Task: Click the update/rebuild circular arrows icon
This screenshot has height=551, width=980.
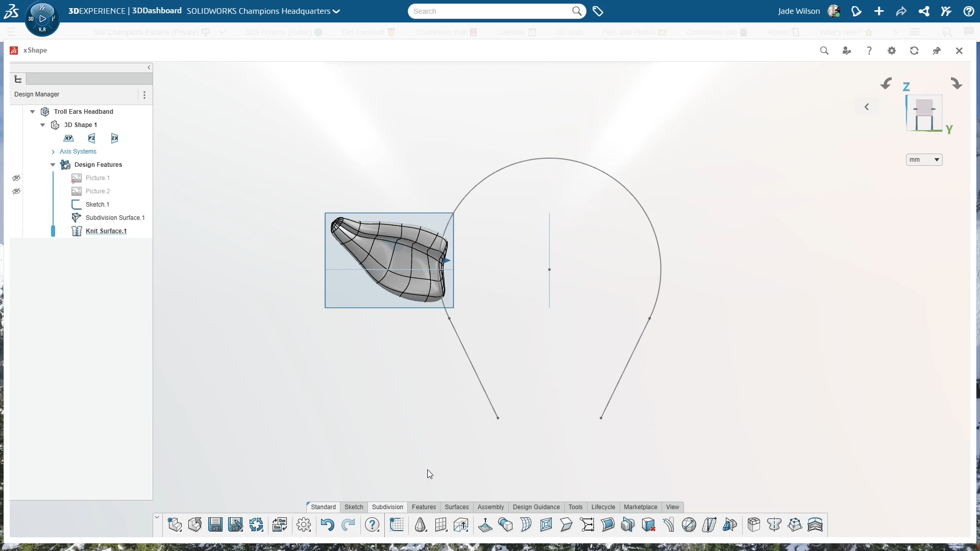Action: tap(256, 524)
